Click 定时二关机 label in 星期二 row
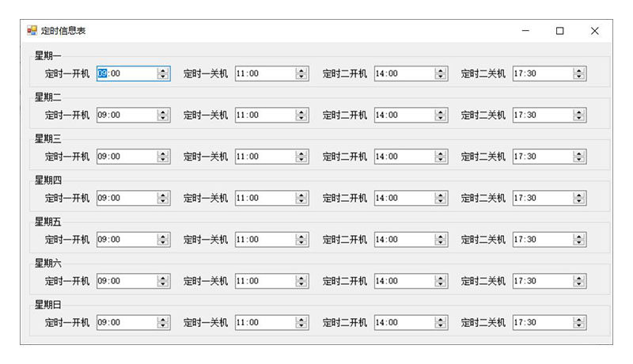The height and width of the screenshot is (364, 633). coord(483,115)
